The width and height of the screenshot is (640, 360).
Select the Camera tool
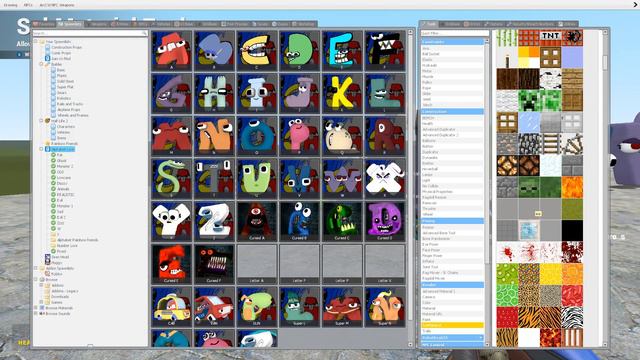[x=452, y=297]
